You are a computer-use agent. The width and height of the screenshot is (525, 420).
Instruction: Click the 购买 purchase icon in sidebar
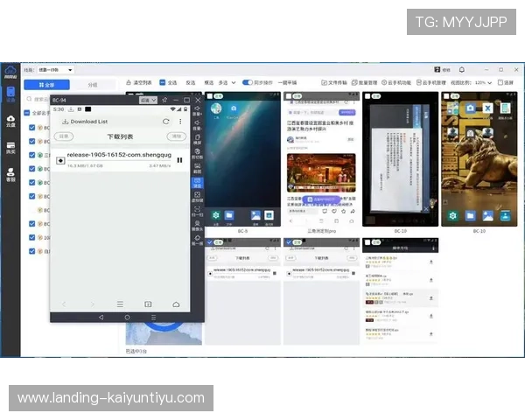(10, 148)
